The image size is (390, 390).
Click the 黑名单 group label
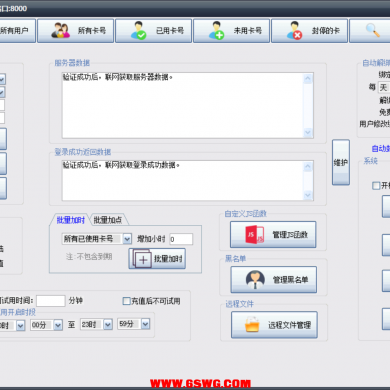pyautogui.click(x=236, y=259)
